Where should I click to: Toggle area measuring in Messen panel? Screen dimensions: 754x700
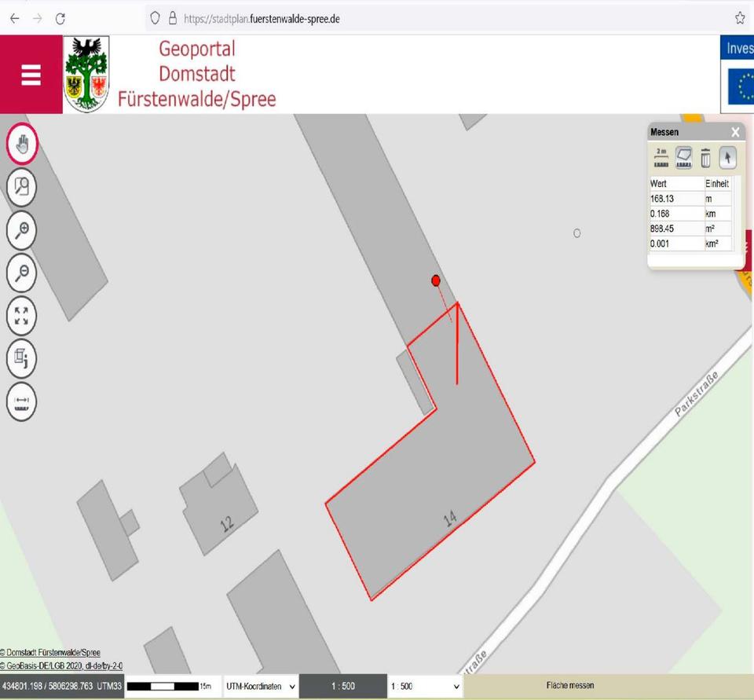tap(683, 158)
